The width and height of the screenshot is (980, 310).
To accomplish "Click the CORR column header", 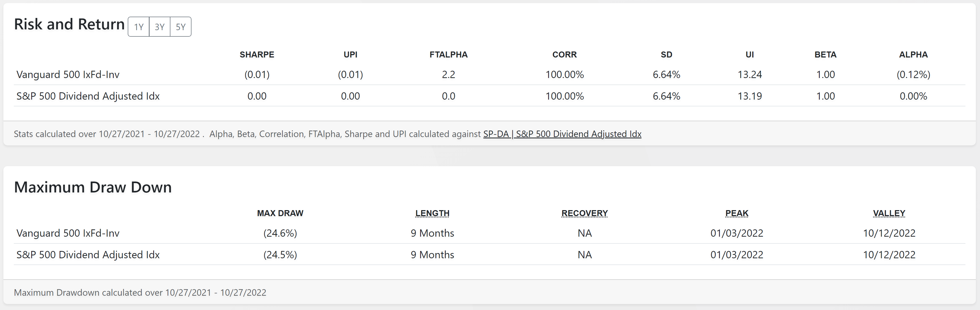I will (565, 55).
